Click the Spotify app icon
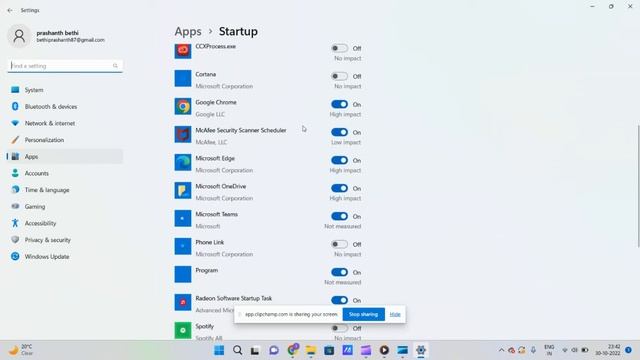The image size is (640, 360). point(183,330)
